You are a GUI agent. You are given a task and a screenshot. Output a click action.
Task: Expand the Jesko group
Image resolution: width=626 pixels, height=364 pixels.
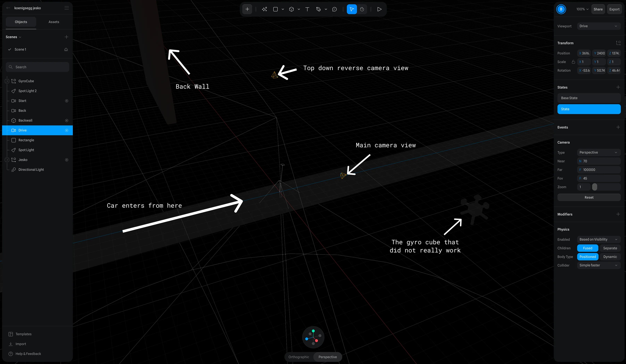click(x=7, y=160)
